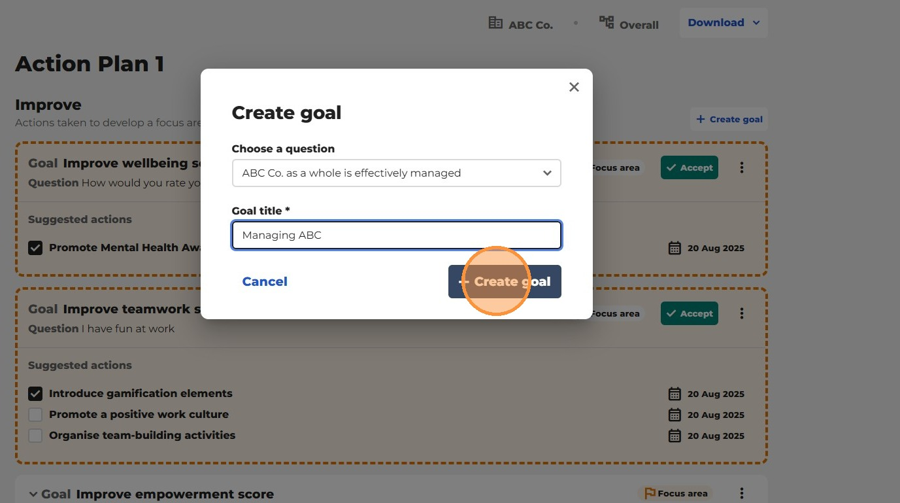
Task: Uncheck Introduce gamification elements checkbox
Action: [35, 393]
